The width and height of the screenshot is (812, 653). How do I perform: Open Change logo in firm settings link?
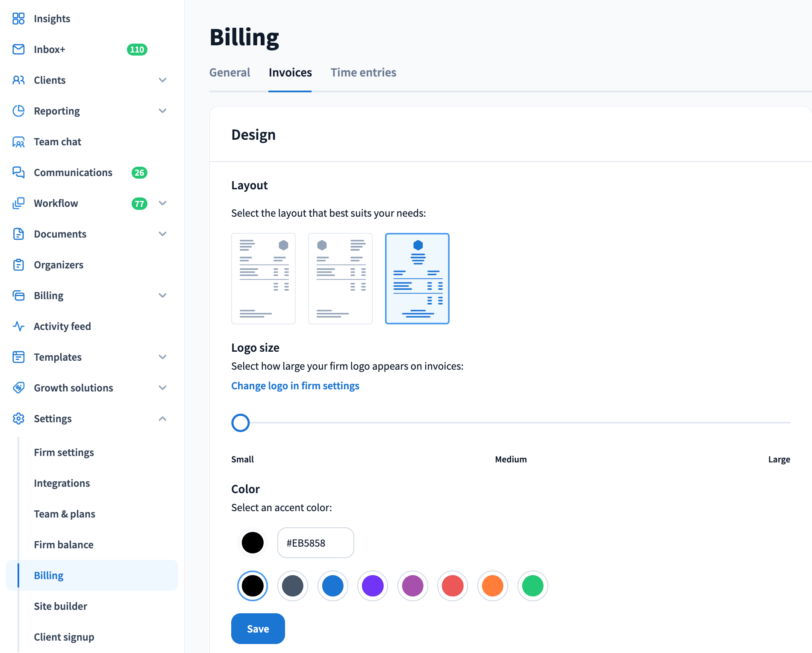tap(295, 386)
